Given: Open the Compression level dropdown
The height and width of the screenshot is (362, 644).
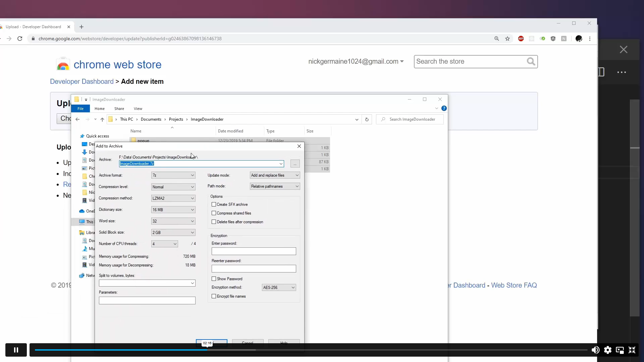Looking at the screenshot, I should [x=173, y=187].
